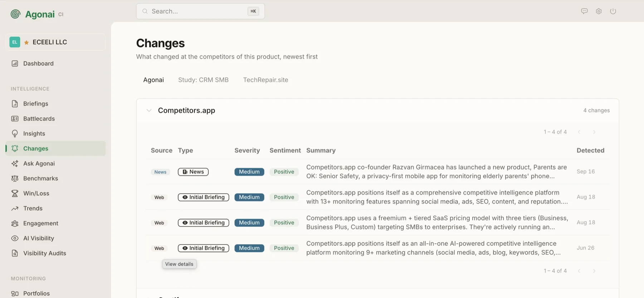
Task: Click the Agonai spiral logo icon
Action: 15,14
